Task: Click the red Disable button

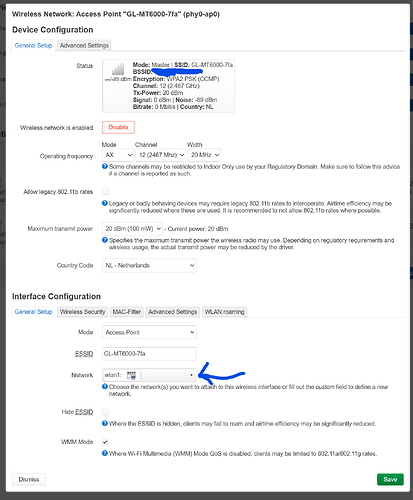Action: [118, 127]
